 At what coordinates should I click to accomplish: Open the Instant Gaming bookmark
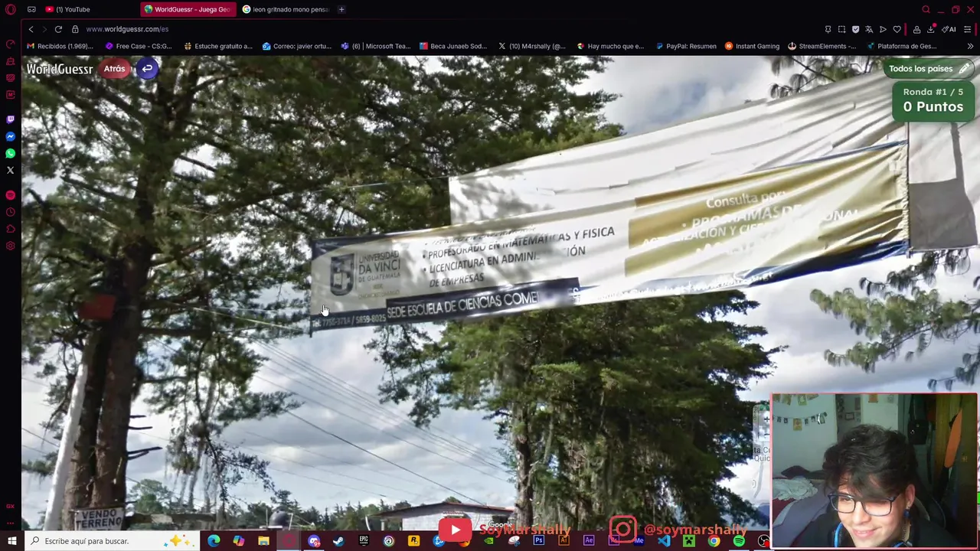(753, 46)
